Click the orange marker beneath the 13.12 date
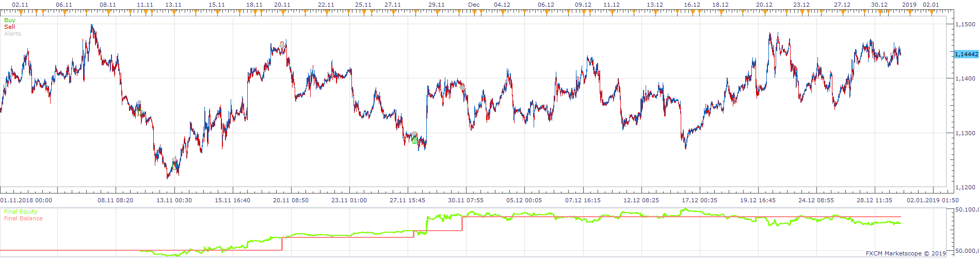 click(655, 12)
